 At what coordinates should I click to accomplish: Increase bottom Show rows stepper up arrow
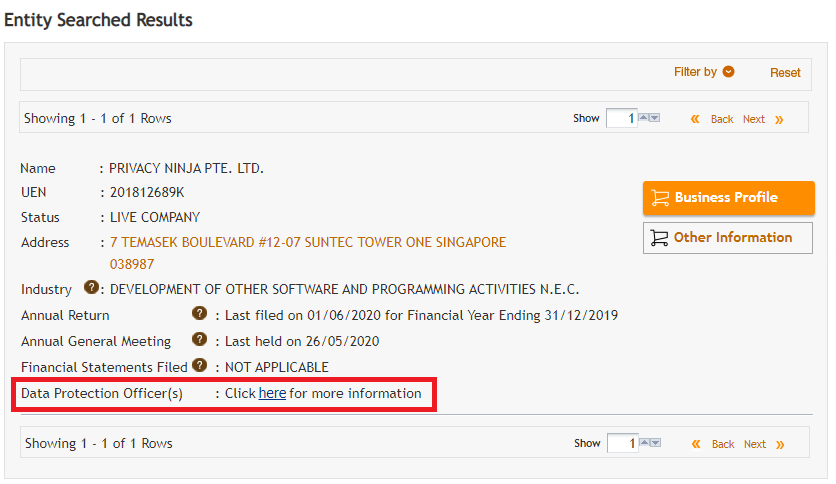click(x=645, y=442)
